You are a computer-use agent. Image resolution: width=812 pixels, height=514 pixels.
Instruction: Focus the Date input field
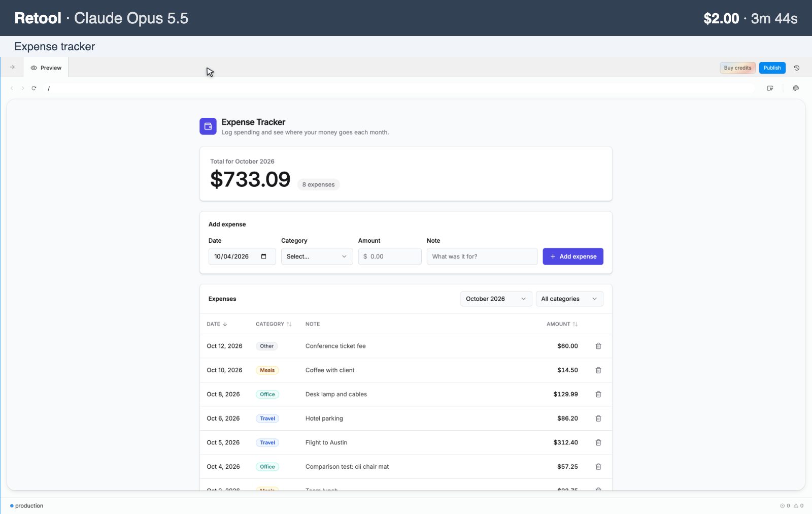click(x=242, y=256)
